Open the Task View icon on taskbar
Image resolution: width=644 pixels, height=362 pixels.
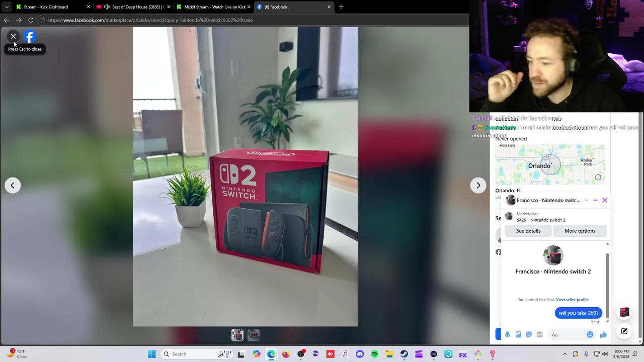pos(241,354)
